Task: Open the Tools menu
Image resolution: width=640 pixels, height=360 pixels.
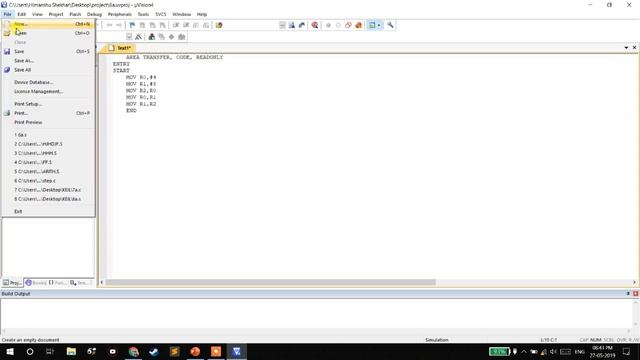Action: click(x=143, y=14)
